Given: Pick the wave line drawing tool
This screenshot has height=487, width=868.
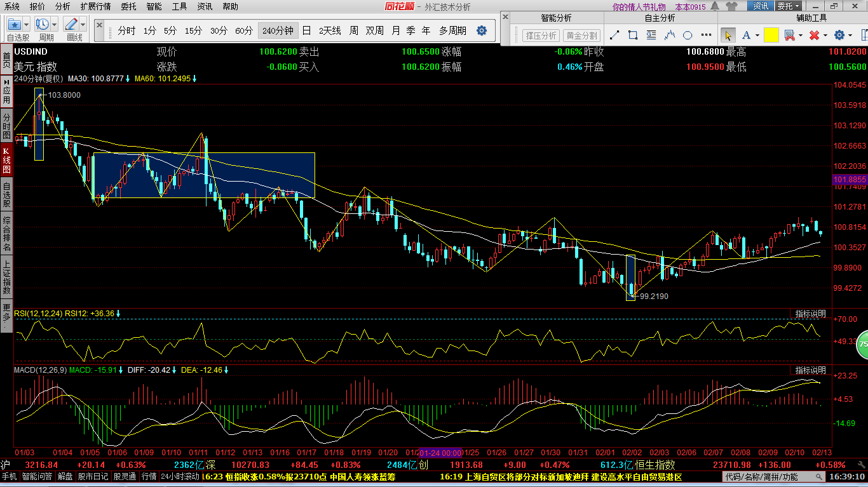Looking at the screenshot, I should tap(670, 36).
